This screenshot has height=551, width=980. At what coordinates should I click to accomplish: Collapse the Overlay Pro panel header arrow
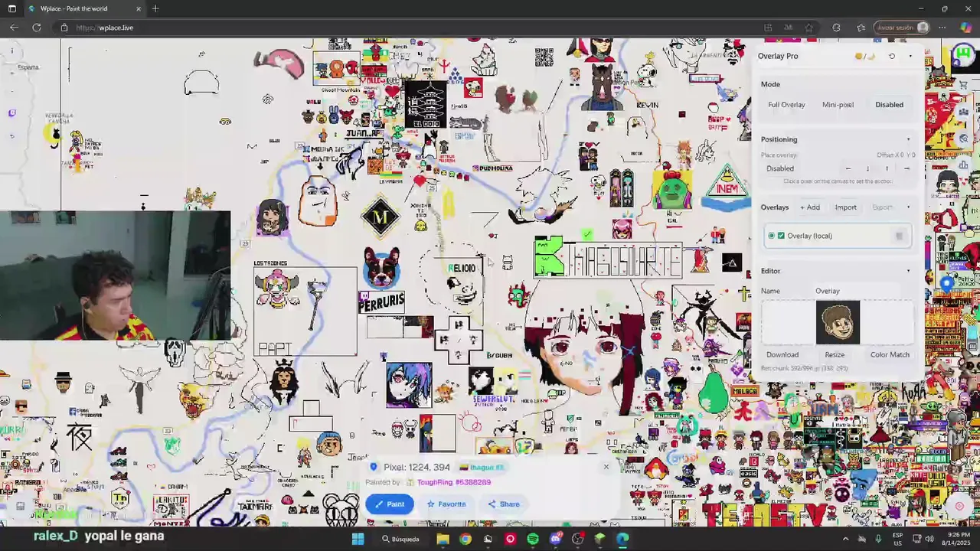click(910, 56)
